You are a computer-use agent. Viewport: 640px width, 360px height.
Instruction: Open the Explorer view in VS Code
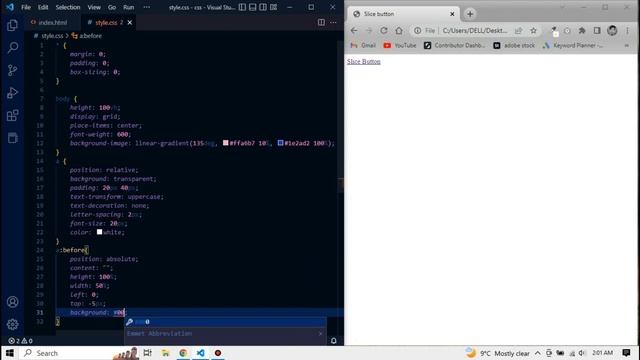pyautogui.click(x=12, y=25)
